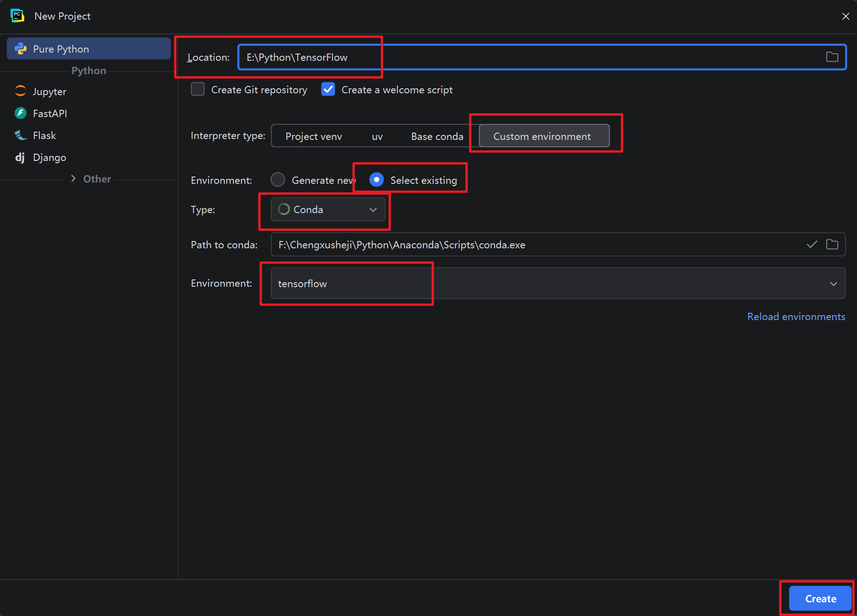Screen dimensions: 857x616
Task: Click the Create button
Action: [x=820, y=599]
